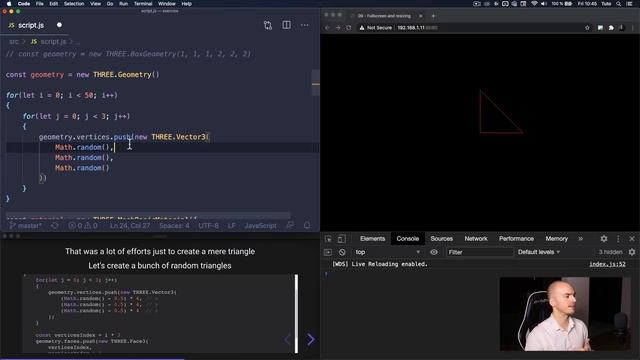Change indentation with Spaces: 4

[174, 225]
